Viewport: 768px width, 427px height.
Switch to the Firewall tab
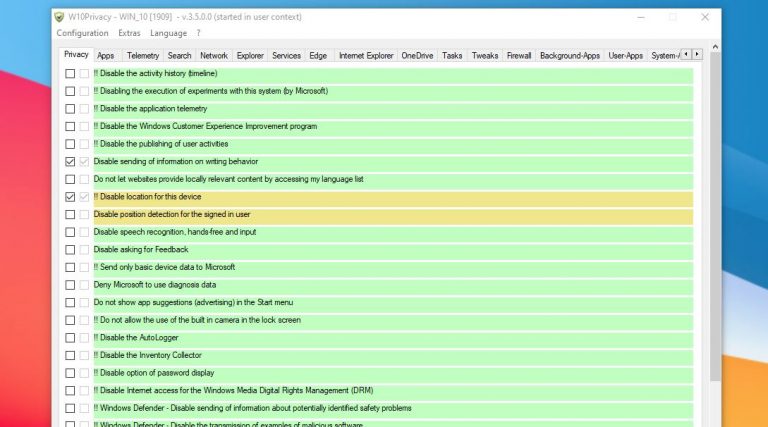pyautogui.click(x=519, y=55)
